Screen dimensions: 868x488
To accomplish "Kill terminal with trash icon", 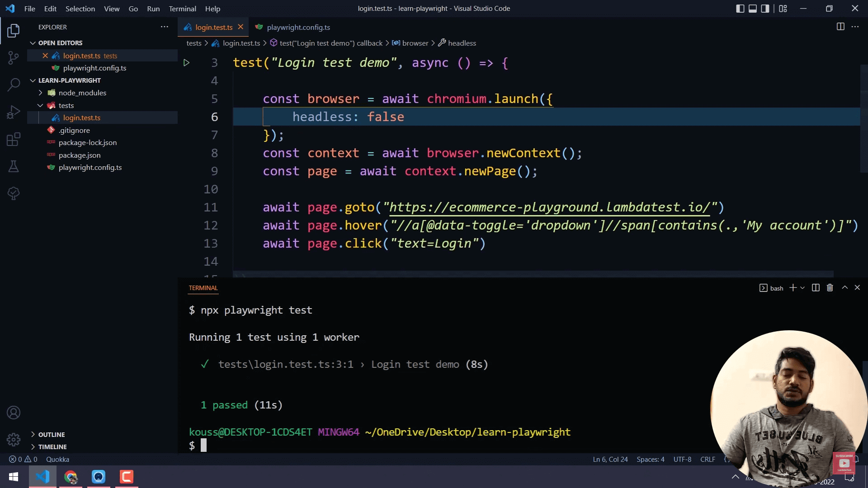I will tap(830, 288).
